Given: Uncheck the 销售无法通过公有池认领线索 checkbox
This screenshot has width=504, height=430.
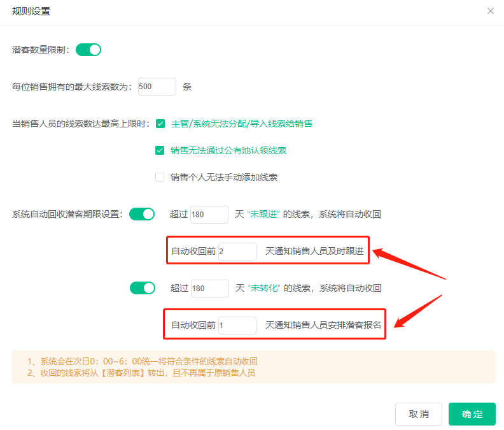Looking at the screenshot, I should (160, 150).
